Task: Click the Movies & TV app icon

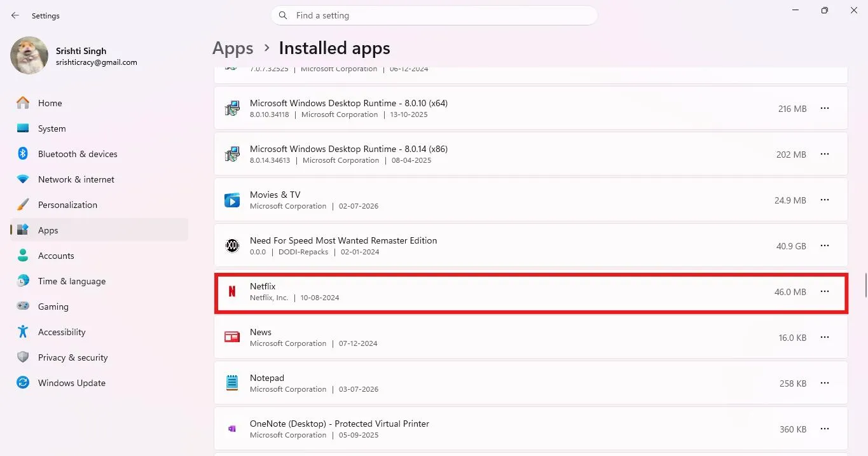Action: pos(232,200)
